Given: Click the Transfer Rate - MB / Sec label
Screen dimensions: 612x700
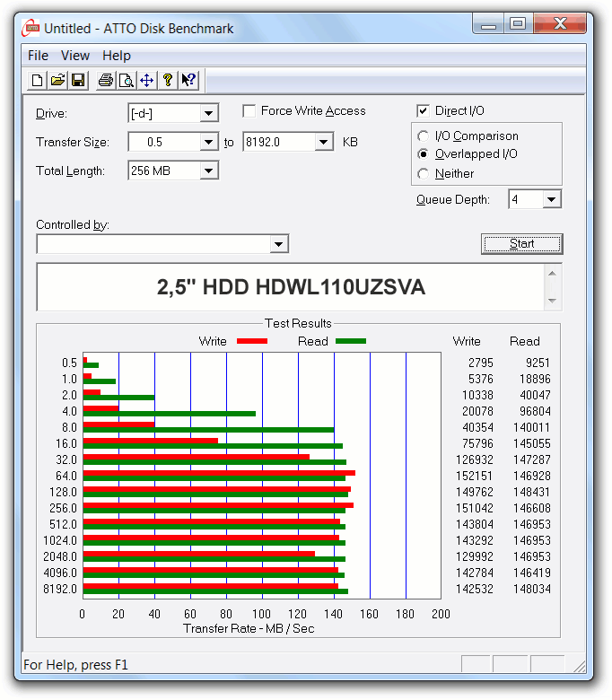Looking at the screenshot, I should point(249,628).
